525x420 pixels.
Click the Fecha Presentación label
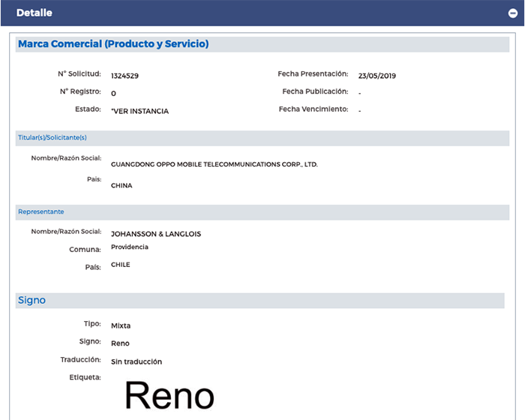[x=313, y=73]
